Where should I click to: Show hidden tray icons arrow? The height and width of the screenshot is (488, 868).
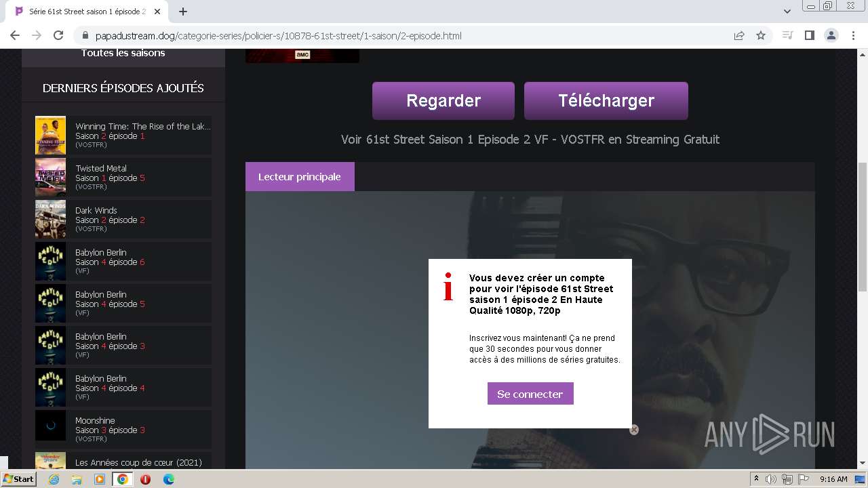tap(756, 479)
